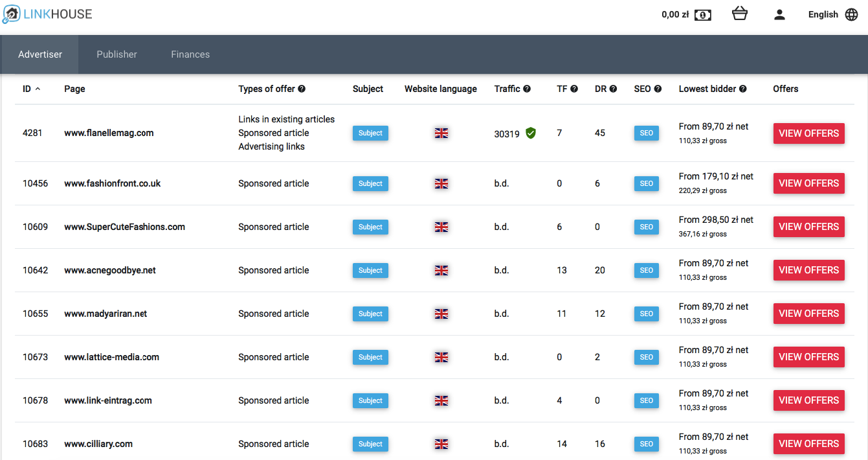Click the verified traffic shield for flanellemag.com
The image size is (868, 460).
tap(531, 133)
